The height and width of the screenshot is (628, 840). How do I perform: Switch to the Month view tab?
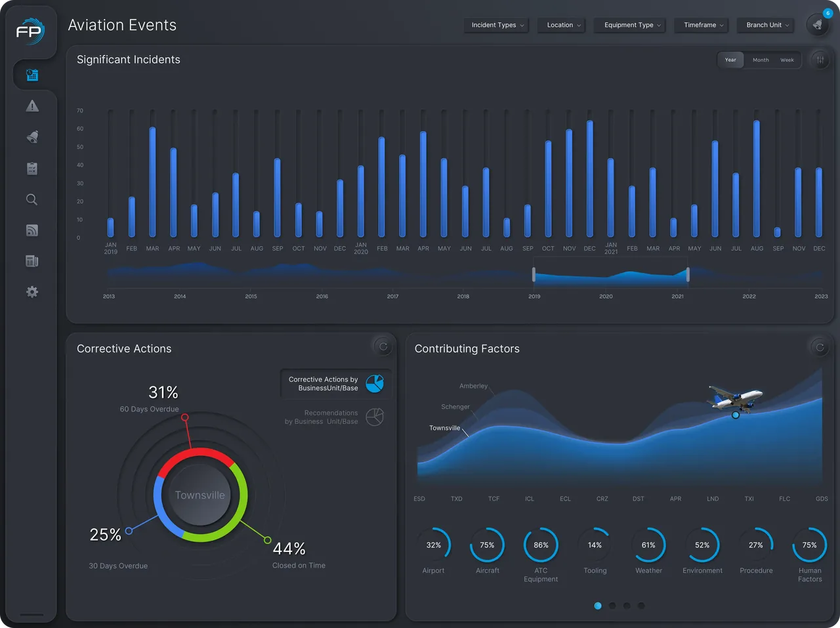761,60
